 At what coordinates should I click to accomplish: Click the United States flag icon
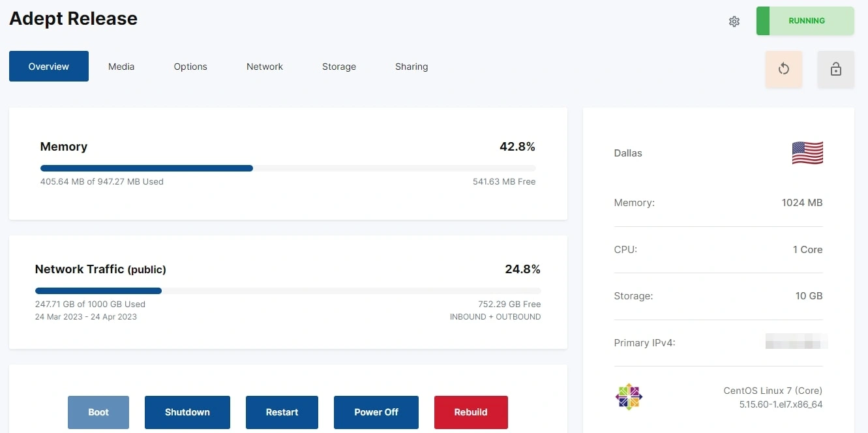click(x=807, y=153)
